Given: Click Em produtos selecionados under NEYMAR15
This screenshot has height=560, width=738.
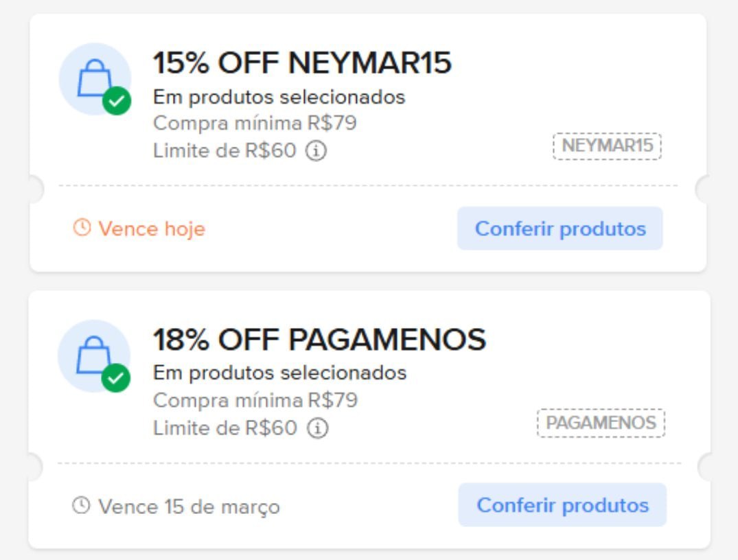Looking at the screenshot, I should coord(279,97).
